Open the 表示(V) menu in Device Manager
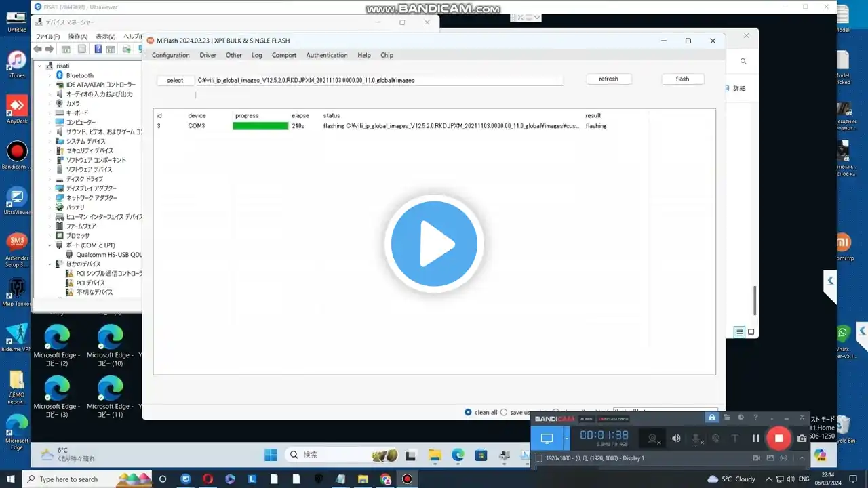The image size is (868, 488). click(105, 37)
